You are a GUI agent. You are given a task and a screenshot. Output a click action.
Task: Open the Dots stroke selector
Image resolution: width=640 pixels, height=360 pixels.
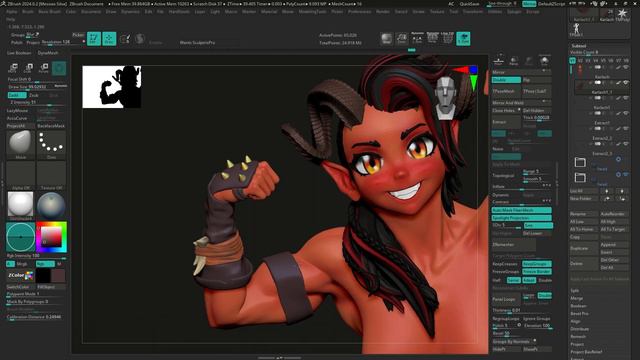point(51,144)
